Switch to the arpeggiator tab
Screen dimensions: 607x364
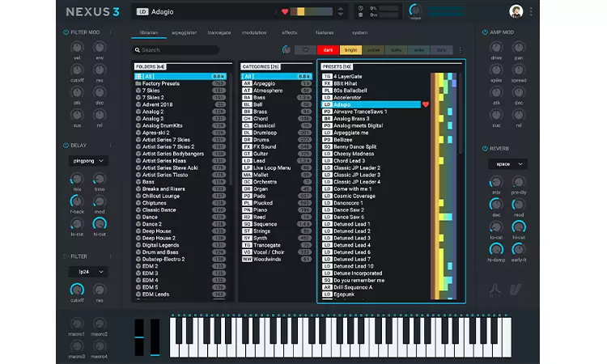184,32
